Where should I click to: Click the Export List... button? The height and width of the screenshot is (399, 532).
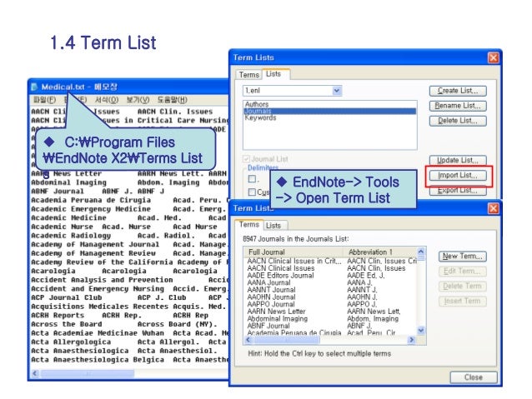(458, 191)
